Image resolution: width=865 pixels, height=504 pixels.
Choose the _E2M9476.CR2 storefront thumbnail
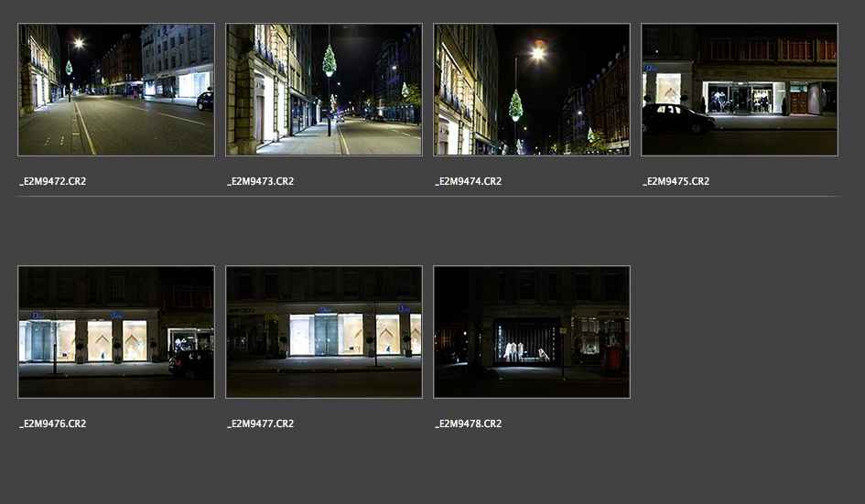pos(116,332)
